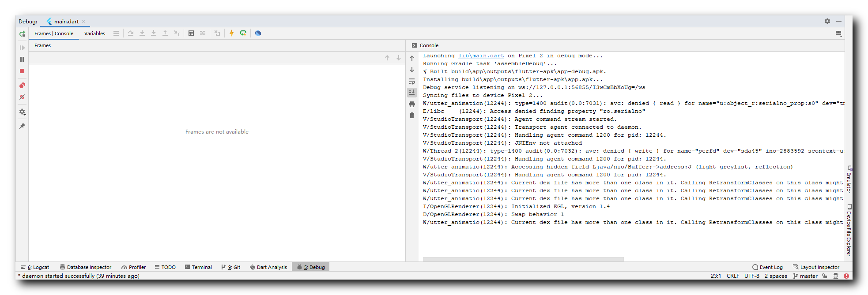The image size is (868, 295).
Task: Click the inspections profile hat-man icon
Action: (835, 276)
